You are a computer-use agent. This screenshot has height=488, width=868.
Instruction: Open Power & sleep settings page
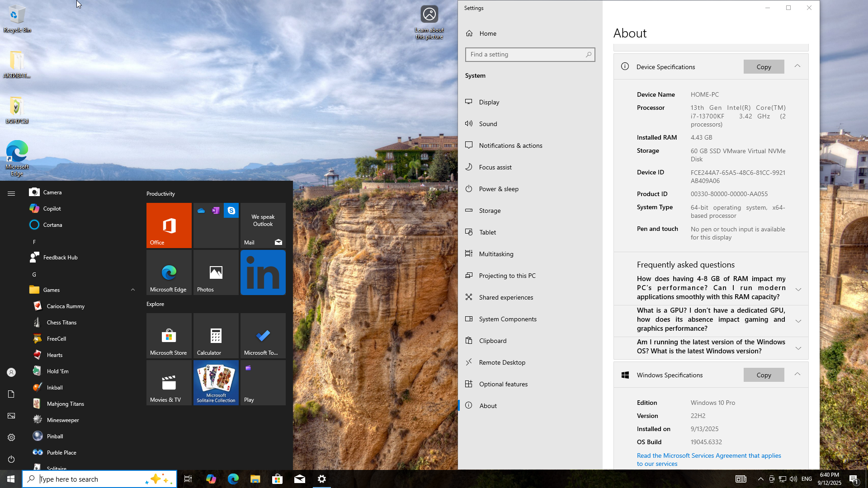click(x=498, y=189)
